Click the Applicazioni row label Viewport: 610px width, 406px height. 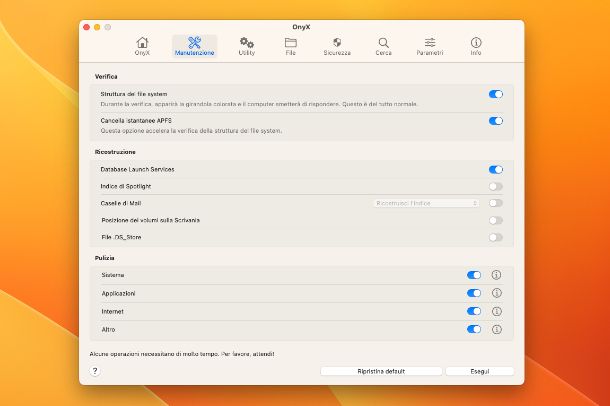(x=118, y=294)
